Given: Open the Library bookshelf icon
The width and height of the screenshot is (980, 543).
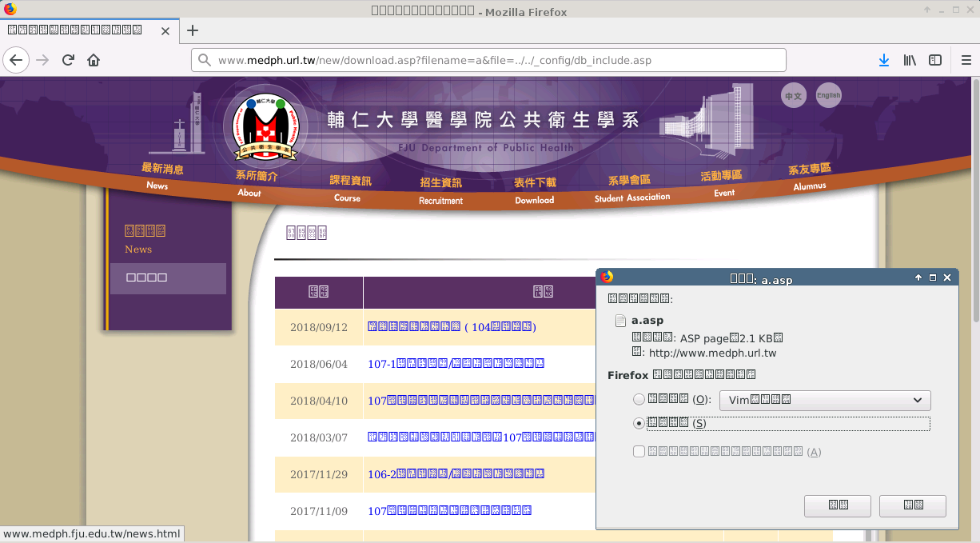Looking at the screenshot, I should coord(910,60).
